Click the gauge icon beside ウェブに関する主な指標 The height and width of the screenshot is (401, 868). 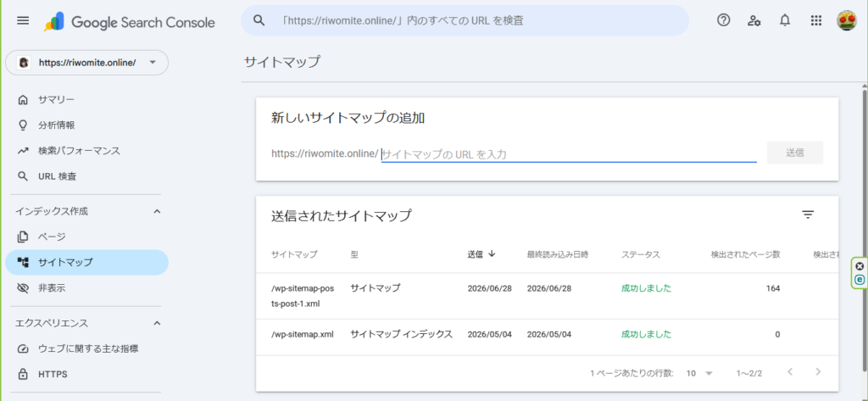(23, 349)
